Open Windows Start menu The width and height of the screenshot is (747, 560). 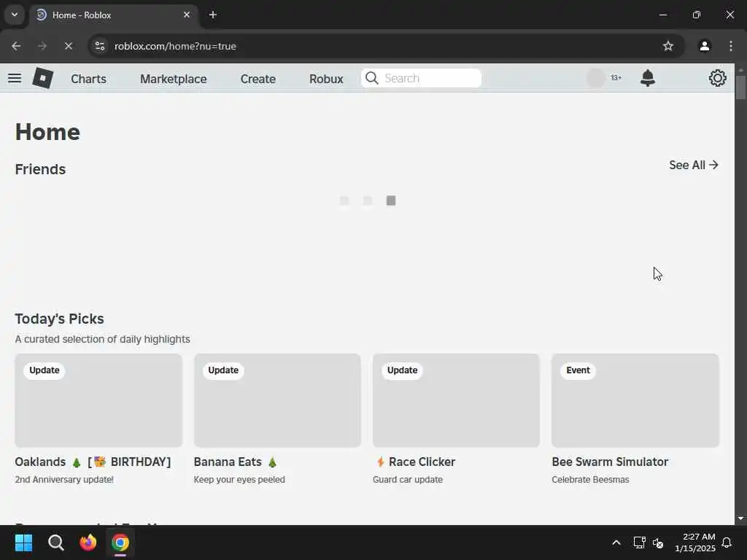23,542
